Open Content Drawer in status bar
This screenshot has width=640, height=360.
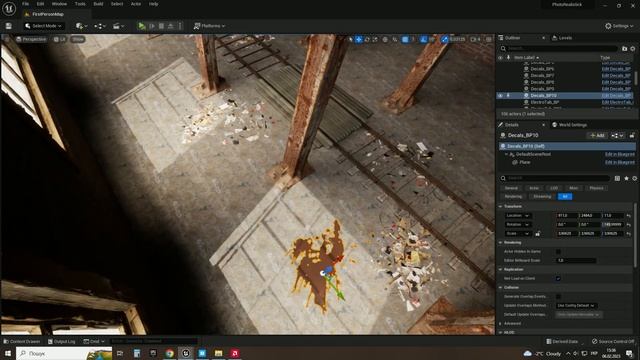tap(22, 342)
